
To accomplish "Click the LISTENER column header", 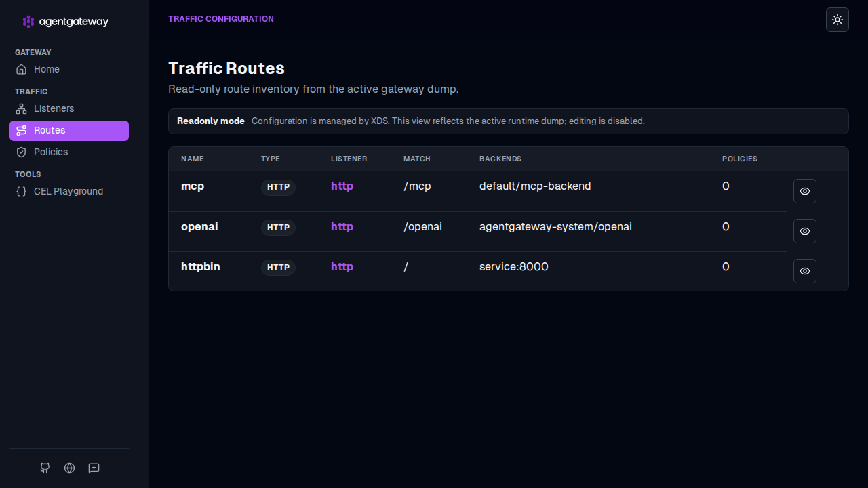I will pos(349,159).
